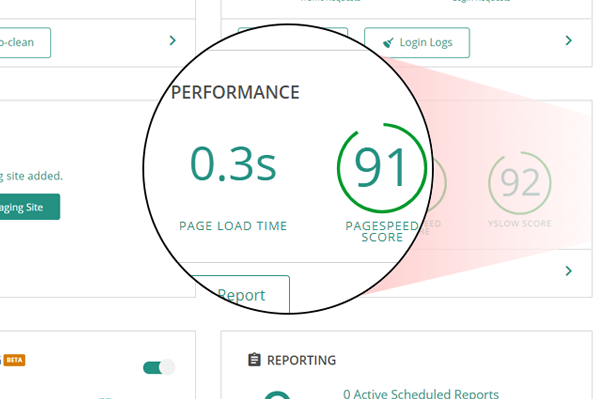The image size is (609, 399).
Task: Click the partially visible clean button
Action: pos(25,42)
